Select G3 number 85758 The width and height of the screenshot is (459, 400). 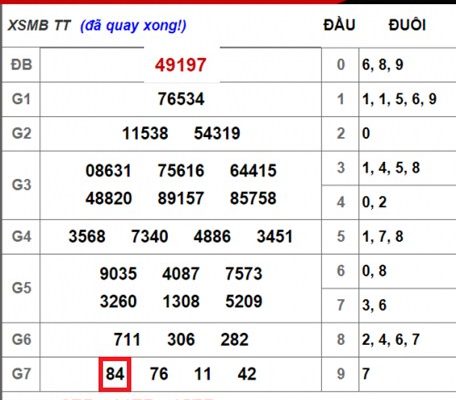(253, 198)
